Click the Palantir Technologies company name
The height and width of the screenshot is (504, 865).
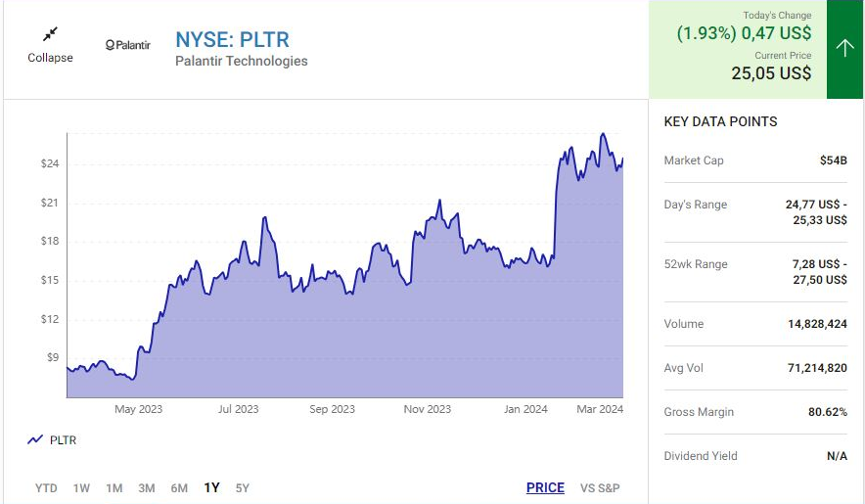[x=241, y=62]
